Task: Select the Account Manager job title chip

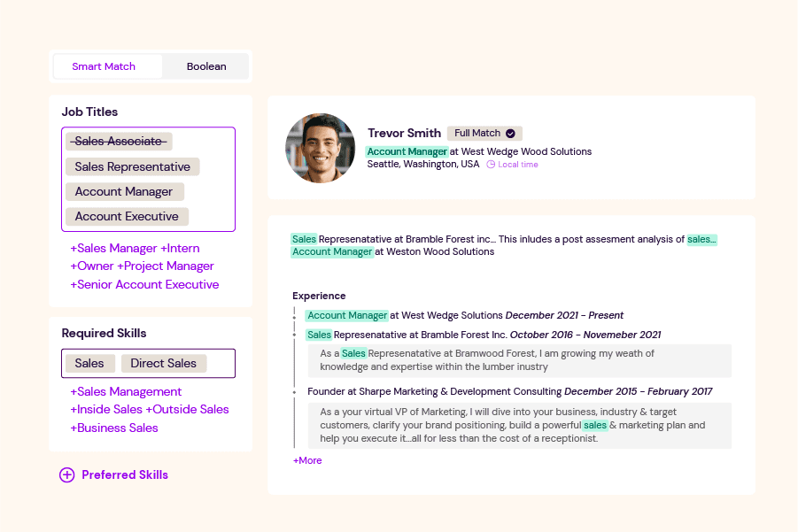Action: click(124, 191)
